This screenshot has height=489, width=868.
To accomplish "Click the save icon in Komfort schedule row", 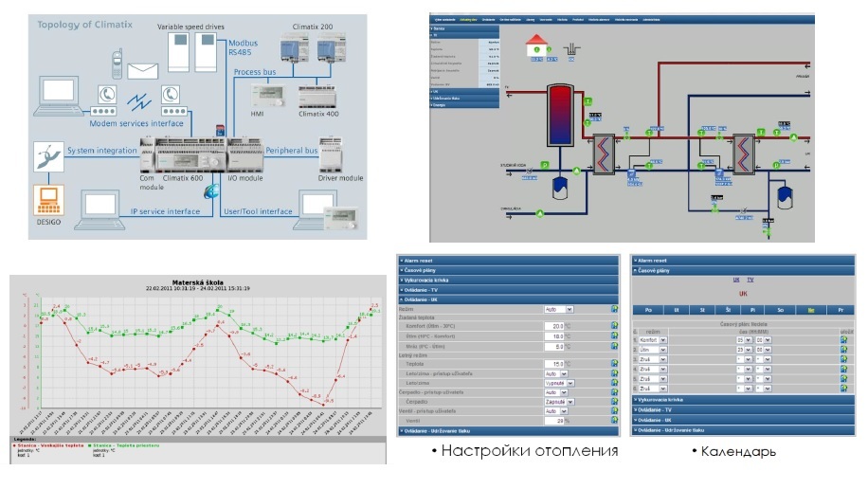I will click(843, 338).
